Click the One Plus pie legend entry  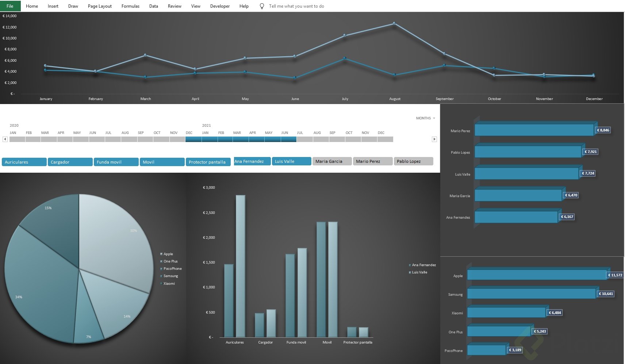169,261
